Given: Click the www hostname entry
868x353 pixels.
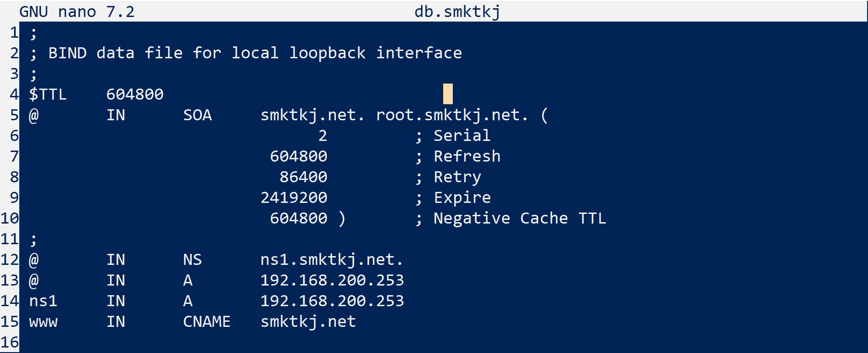Looking at the screenshot, I should point(43,321).
